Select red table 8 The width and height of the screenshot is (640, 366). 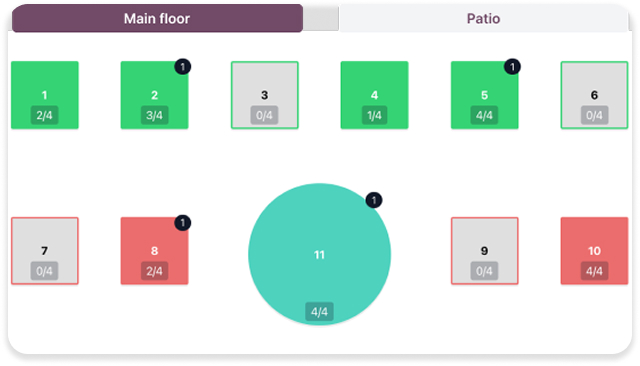tap(154, 251)
